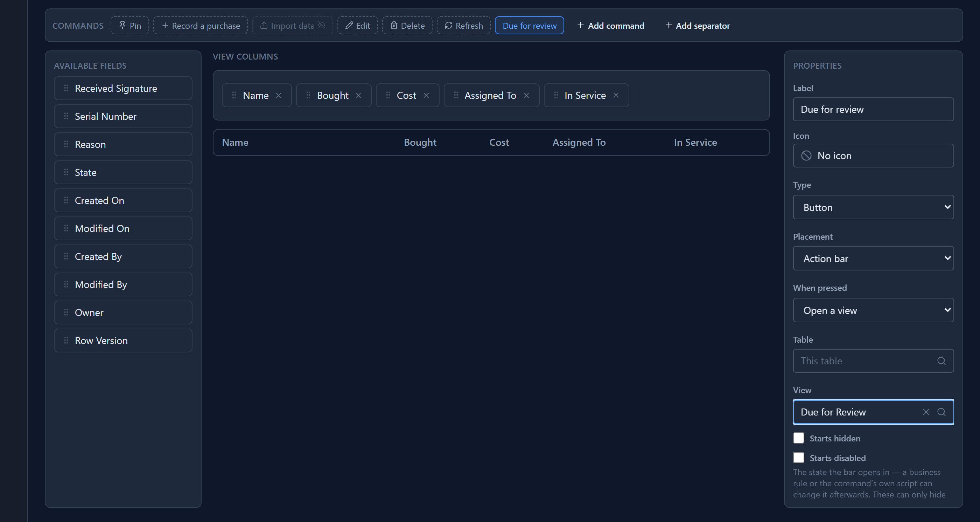Open the Icon picker showing No icon
The image size is (980, 522).
pyautogui.click(x=873, y=155)
